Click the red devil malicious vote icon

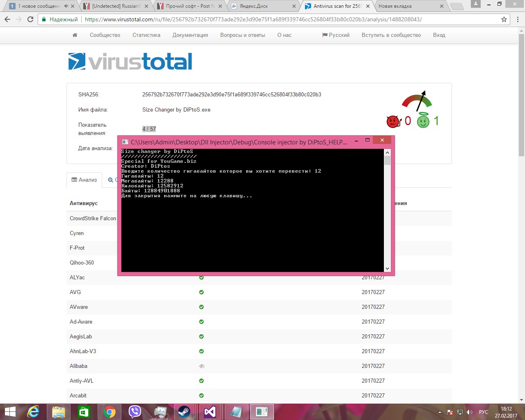pos(393,121)
